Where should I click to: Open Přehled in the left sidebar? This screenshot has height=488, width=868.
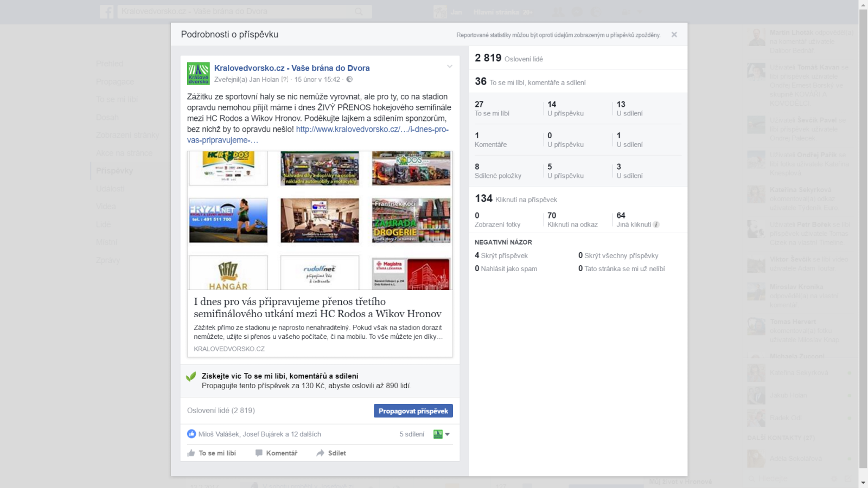(x=110, y=64)
